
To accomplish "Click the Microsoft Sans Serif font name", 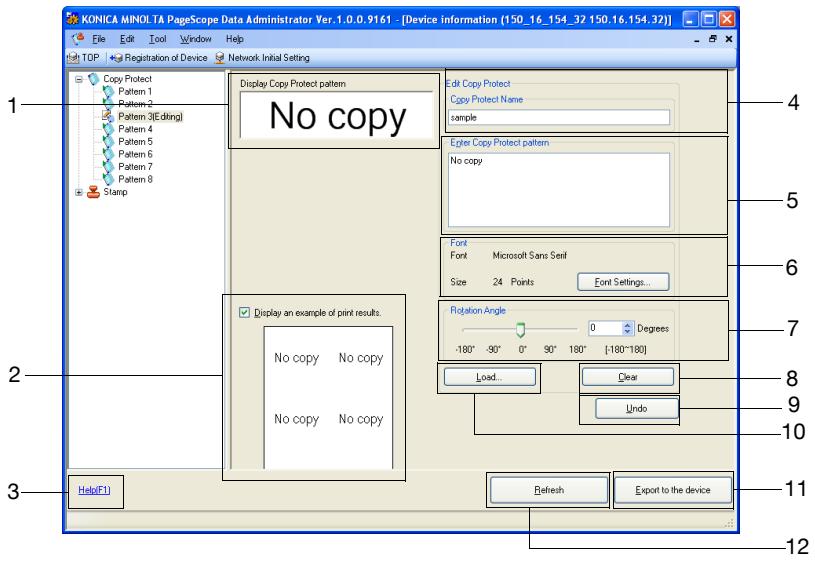I will click(x=529, y=255).
